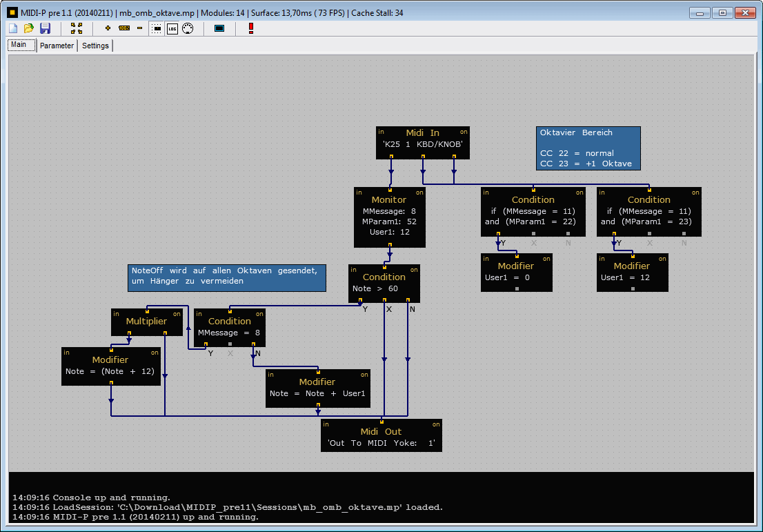Click the 'MMessage = 8' condition expression

pyautogui.click(x=229, y=333)
